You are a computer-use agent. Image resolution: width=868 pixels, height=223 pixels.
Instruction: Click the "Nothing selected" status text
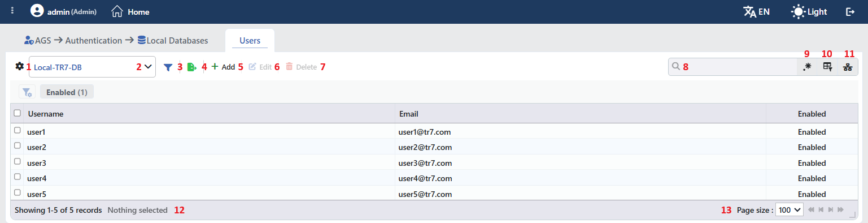point(138,210)
